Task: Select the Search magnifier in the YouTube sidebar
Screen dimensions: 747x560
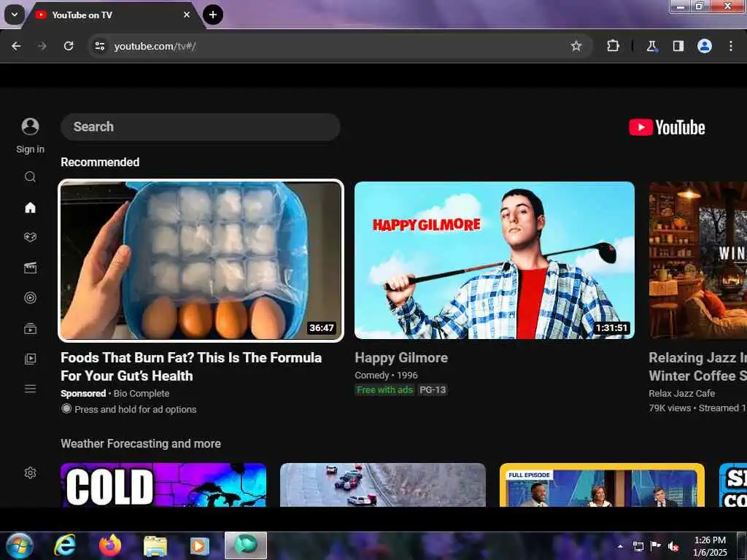Action: [30, 176]
